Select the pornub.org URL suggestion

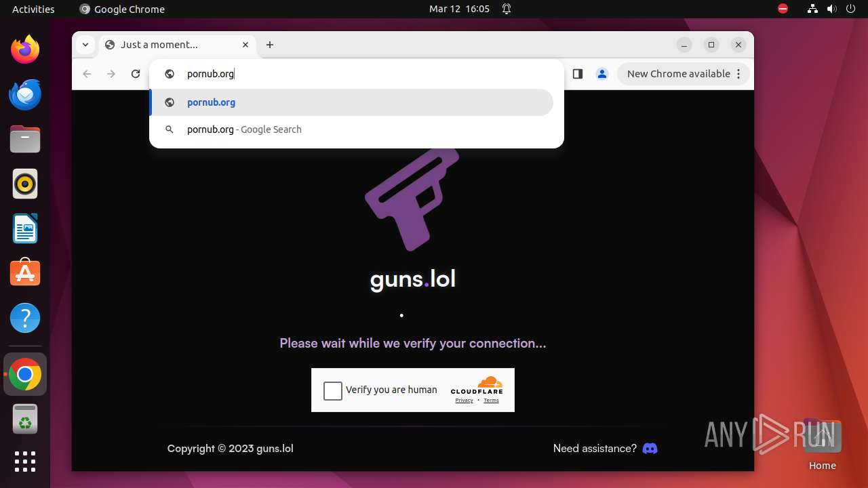click(x=351, y=102)
